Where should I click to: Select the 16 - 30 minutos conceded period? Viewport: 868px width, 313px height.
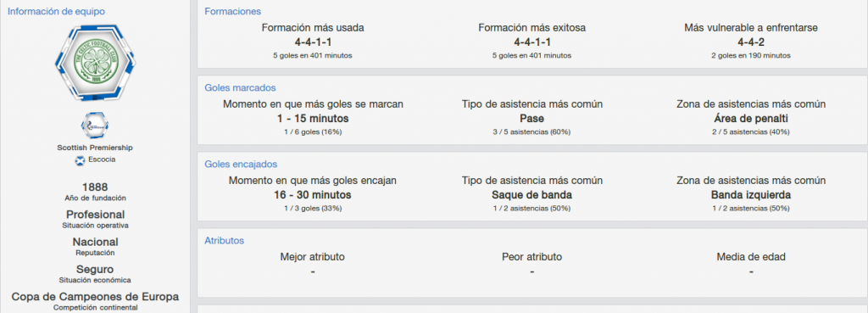coord(313,195)
